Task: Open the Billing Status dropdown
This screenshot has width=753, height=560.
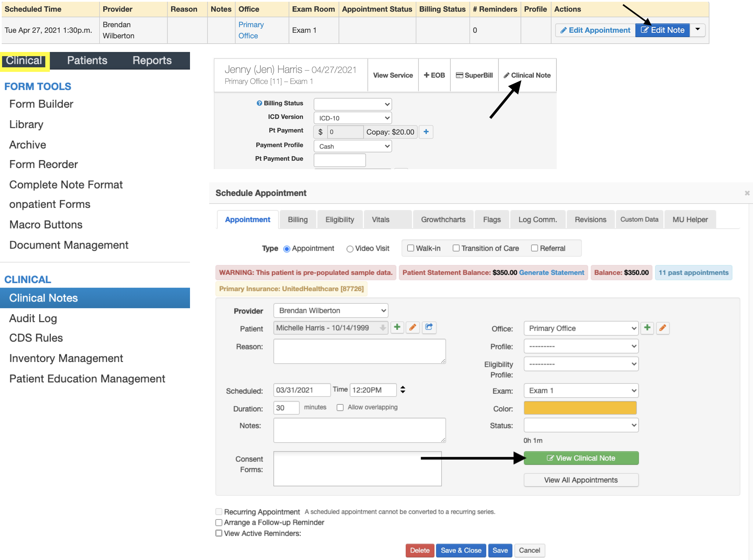Action: click(x=352, y=104)
